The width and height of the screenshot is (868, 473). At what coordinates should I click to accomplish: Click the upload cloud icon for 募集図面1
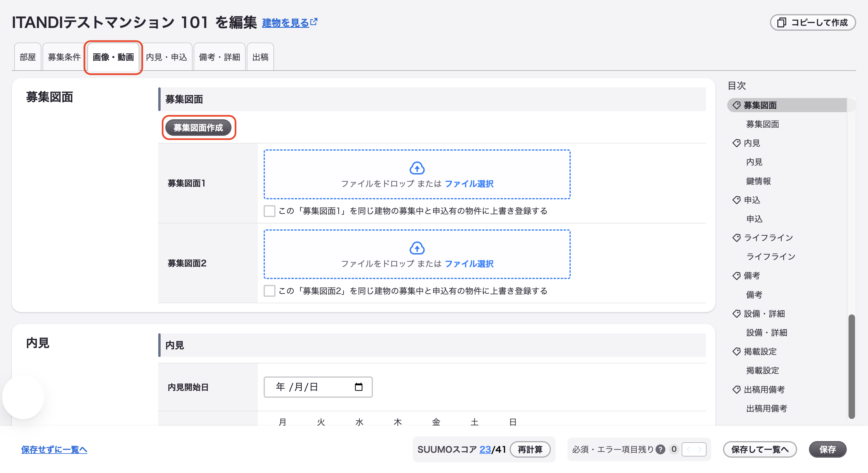coord(417,168)
